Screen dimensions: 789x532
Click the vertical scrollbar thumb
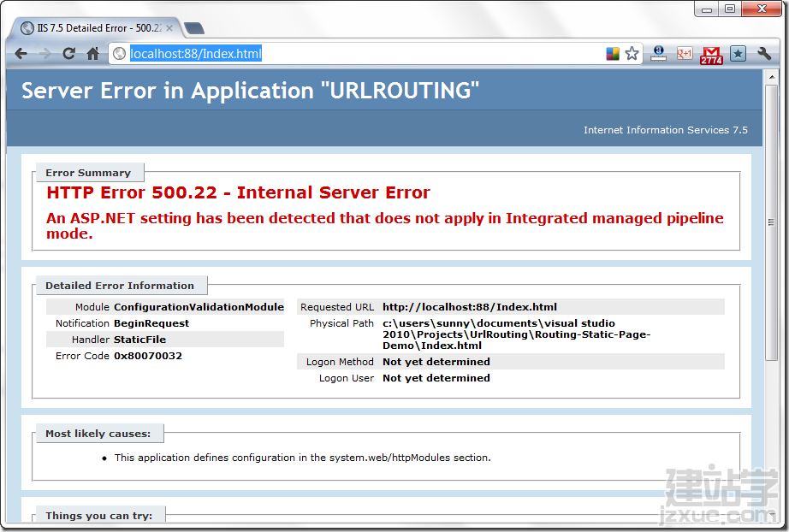tap(771, 222)
